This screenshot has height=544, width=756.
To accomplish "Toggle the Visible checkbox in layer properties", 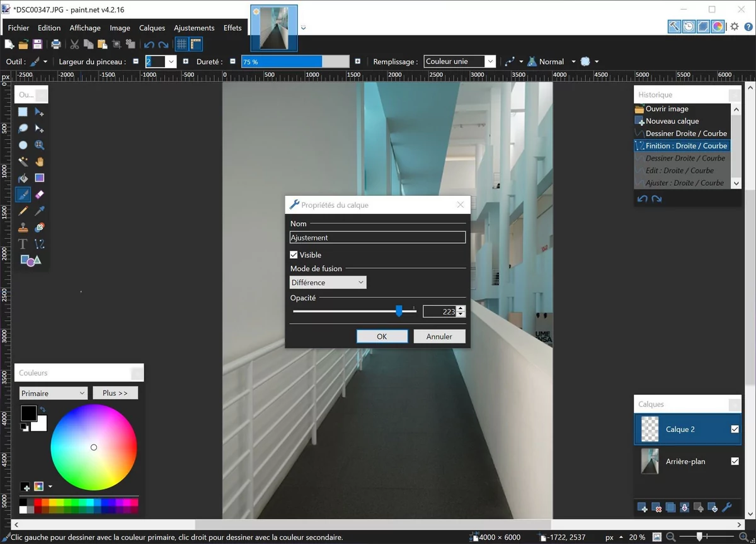I will point(294,255).
